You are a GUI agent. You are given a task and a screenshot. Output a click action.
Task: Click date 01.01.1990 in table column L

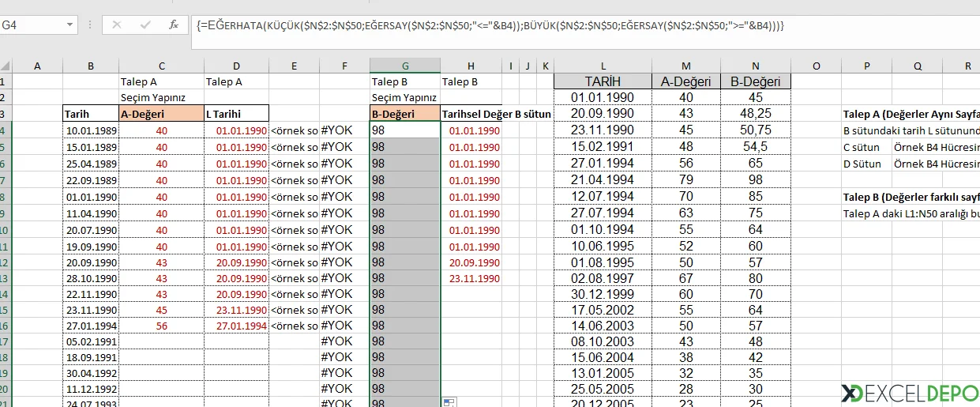point(603,97)
